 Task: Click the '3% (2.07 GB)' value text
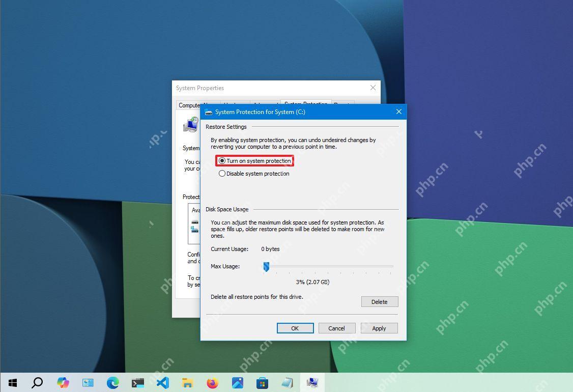[312, 282]
